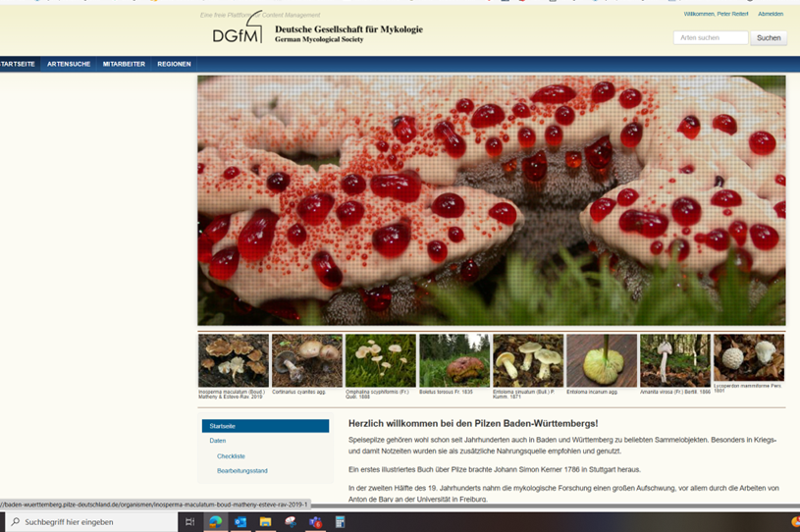Expand the Daten sidebar section
The width and height of the screenshot is (800, 532).
pyautogui.click(x=217, y=441)
